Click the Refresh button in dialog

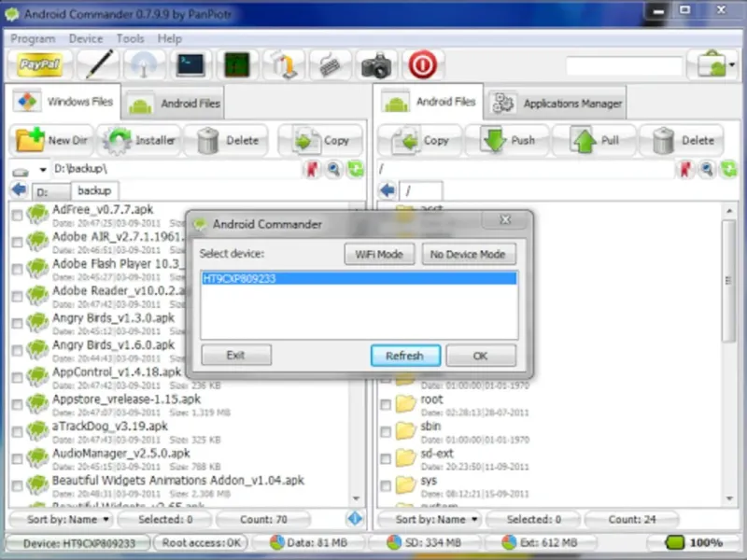pyautogui.click(x=405, y=356)
